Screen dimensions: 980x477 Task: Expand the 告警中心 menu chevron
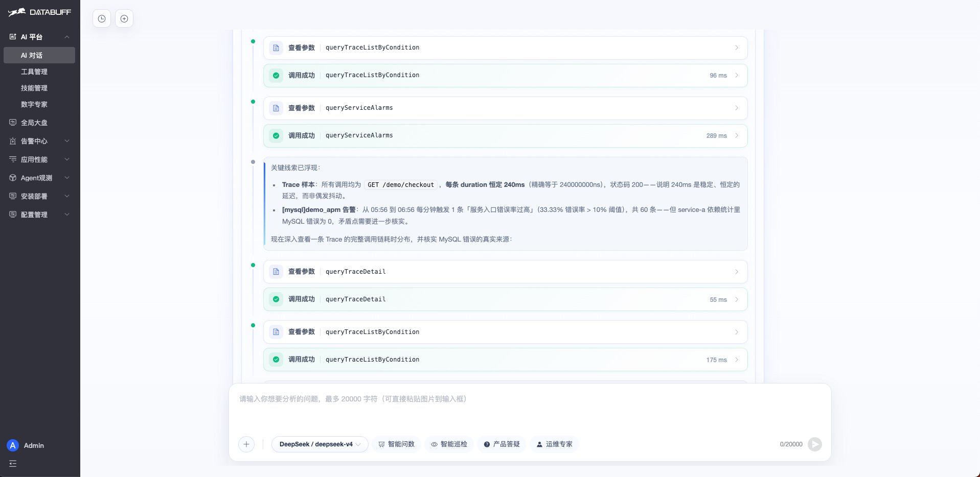(67, 141)
